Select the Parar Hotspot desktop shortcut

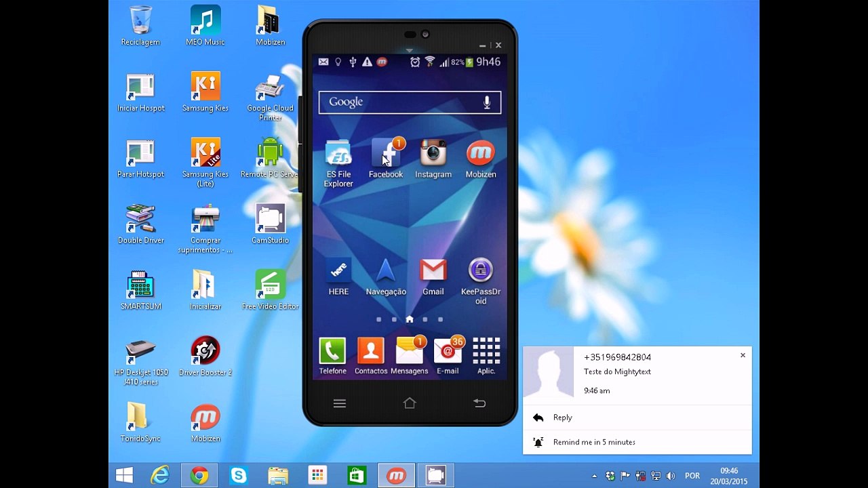pos(140,159)
